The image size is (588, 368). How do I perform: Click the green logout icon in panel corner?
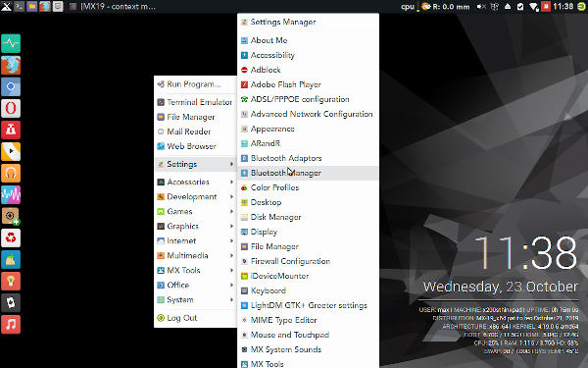(581, 7)
